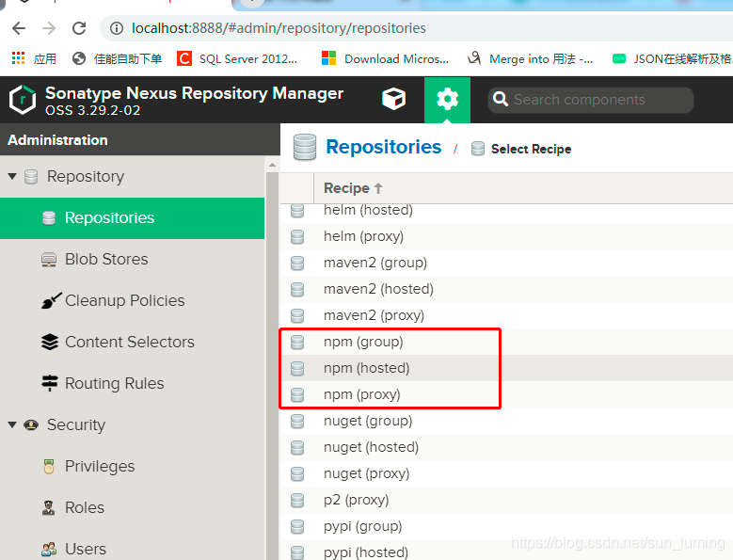The image size is (733, 560).
Task: Click the Select Recipe breadcrumb
Action: pyautogui.click(x=531, y=149)
